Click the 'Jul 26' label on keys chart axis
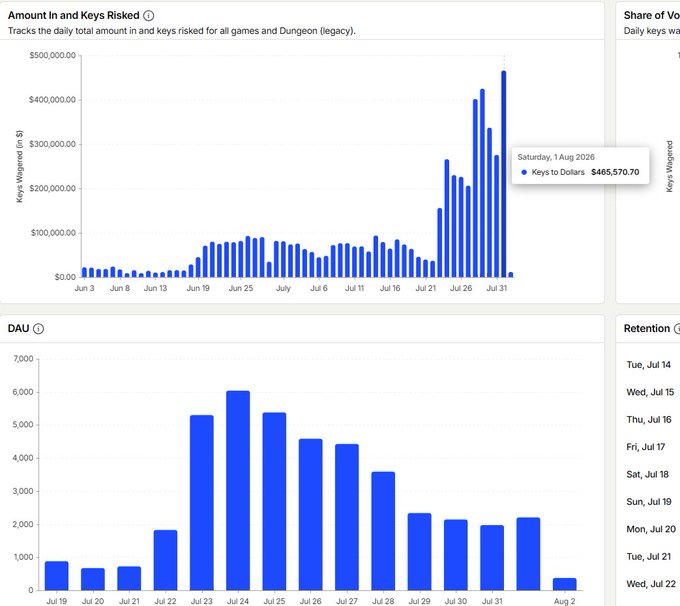Viewport: 680px width, 606px height. 461,288
